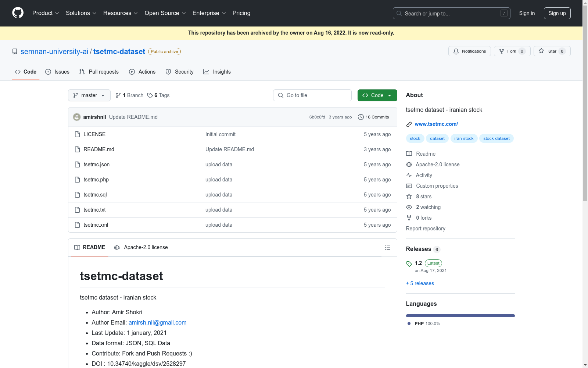Switch to the Apache-2.0 license tab
The width and height of the screenshot is (588, 368).
(x=141, y=247)
